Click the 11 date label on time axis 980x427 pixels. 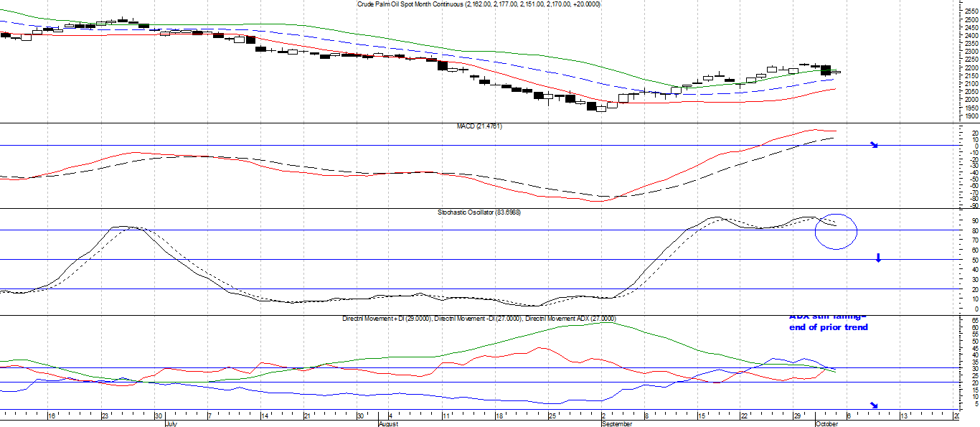(x=446, y=416)
